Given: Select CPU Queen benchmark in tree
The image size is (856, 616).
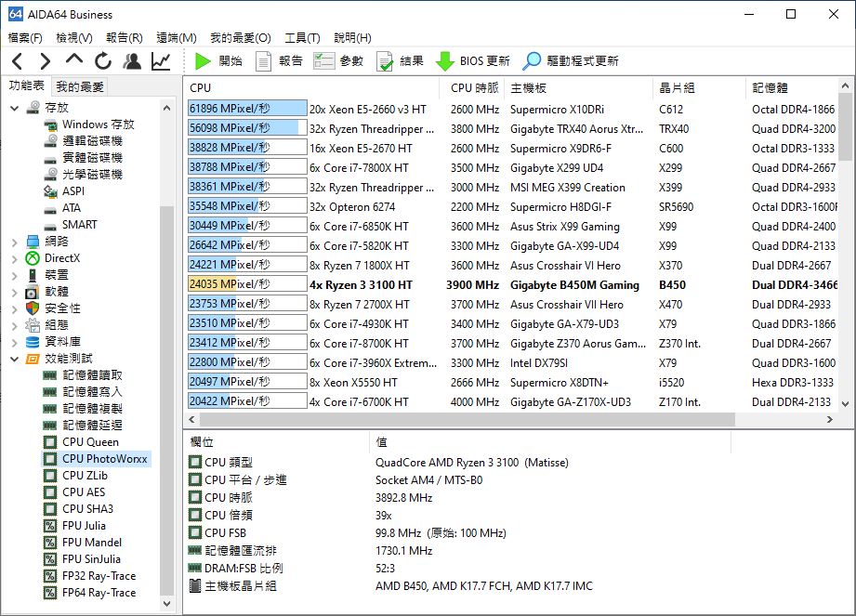Looking at the screenshot, I should click(x=90, y=442).
